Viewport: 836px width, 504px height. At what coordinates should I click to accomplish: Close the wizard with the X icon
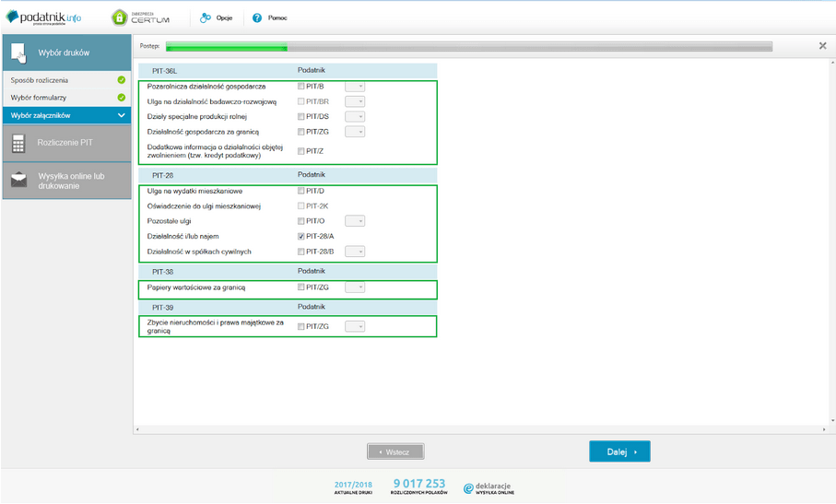[822, 45]
